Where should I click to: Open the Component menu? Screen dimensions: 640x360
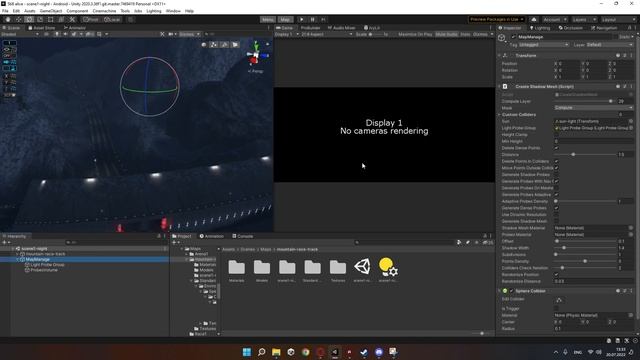coord(77,11)
